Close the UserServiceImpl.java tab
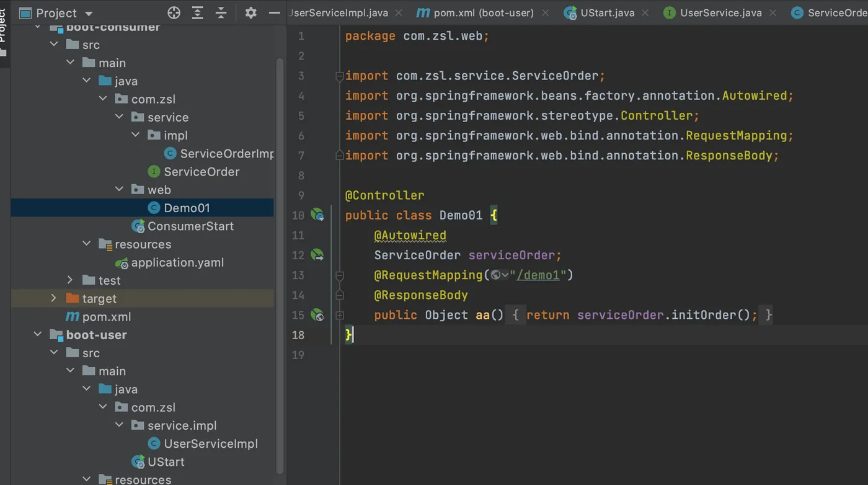868x485 pixels. tap(398, 12)
